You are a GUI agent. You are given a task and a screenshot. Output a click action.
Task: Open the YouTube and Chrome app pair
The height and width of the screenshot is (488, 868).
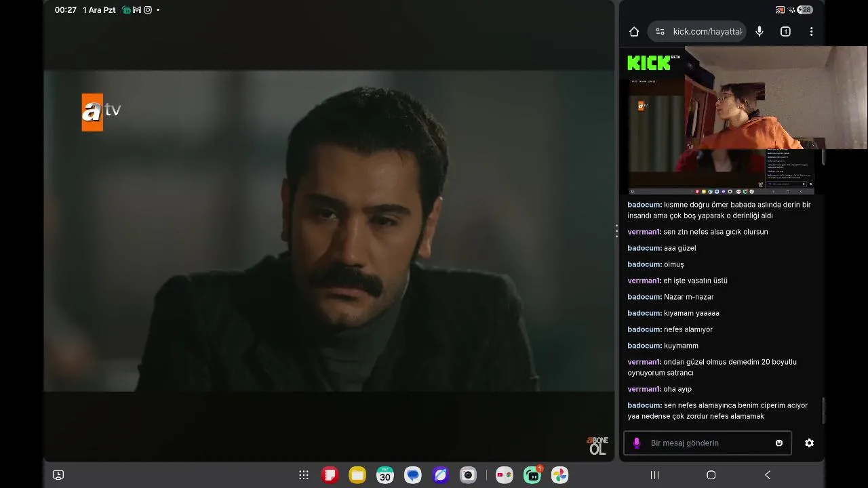504,475
